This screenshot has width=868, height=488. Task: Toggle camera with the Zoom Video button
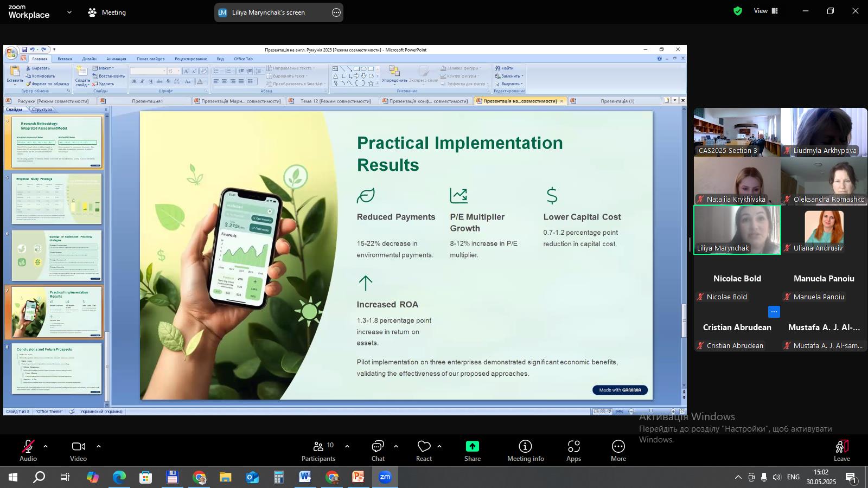pyautogui.click(x=79, y=451)
